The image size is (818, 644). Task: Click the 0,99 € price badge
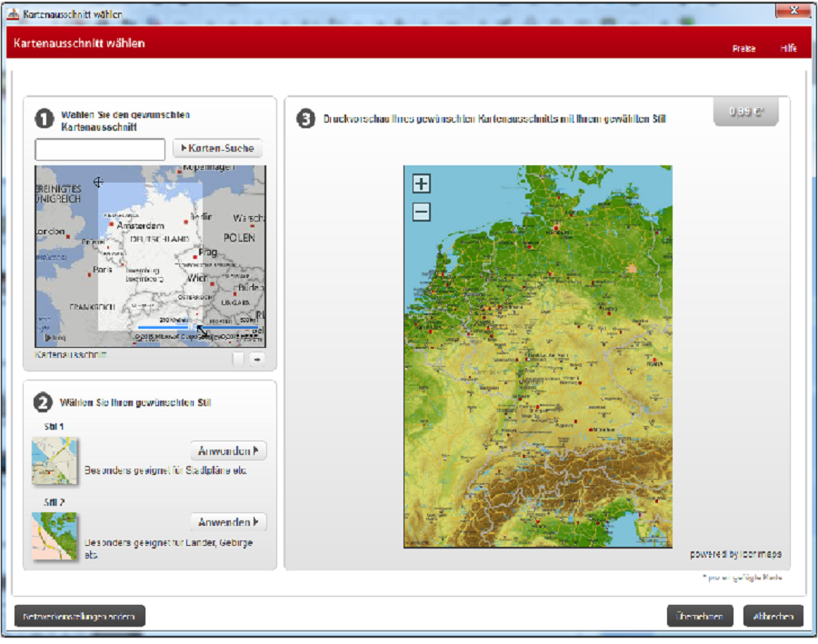[x=746, y=113]
